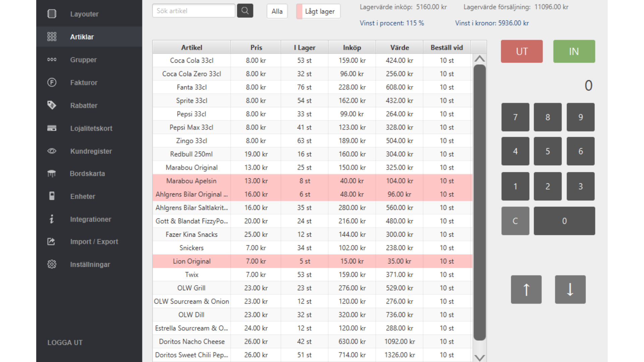
Task: Click the Bordskarta table icon
Action: [52, 174]
